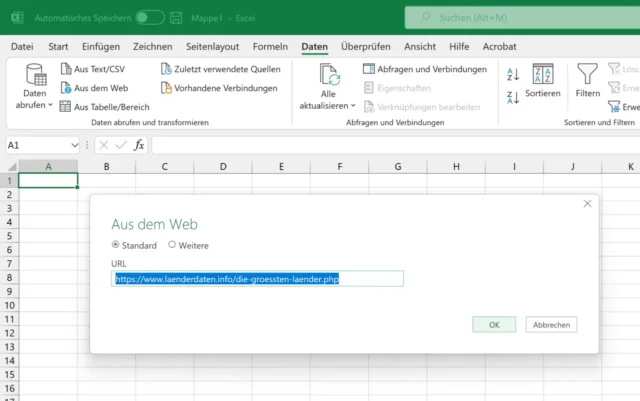Click Aus Text/CSV import icon
Image resolution: width=640 pixels, height=401 pixels.
coord(66,69)
